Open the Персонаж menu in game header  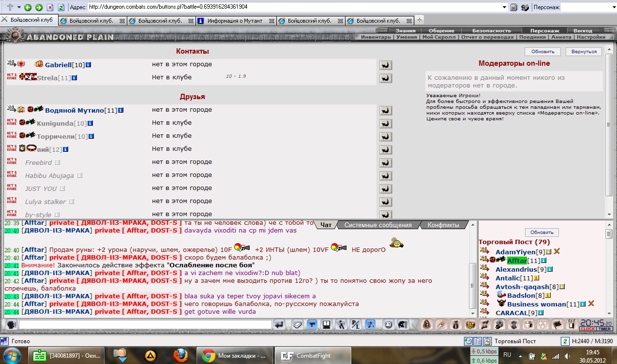pos(544,30)
